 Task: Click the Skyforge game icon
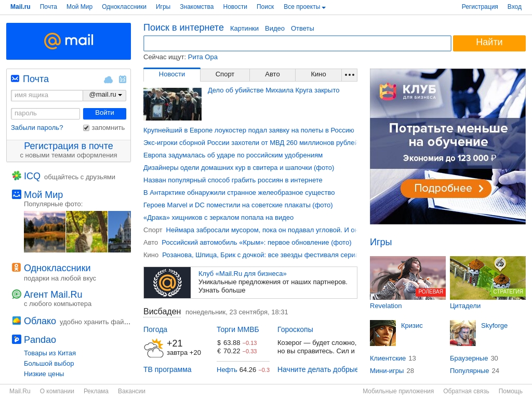(463, 333)
